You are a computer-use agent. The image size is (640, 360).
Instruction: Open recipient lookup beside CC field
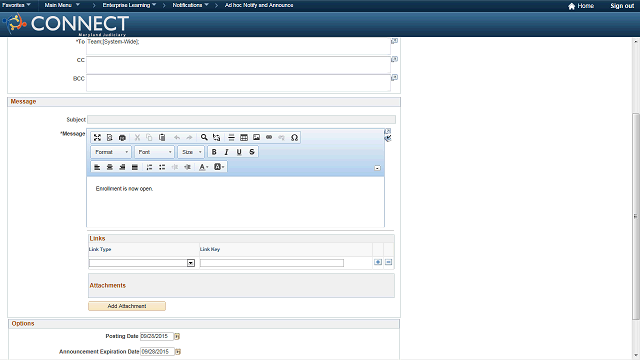point(394,59)
